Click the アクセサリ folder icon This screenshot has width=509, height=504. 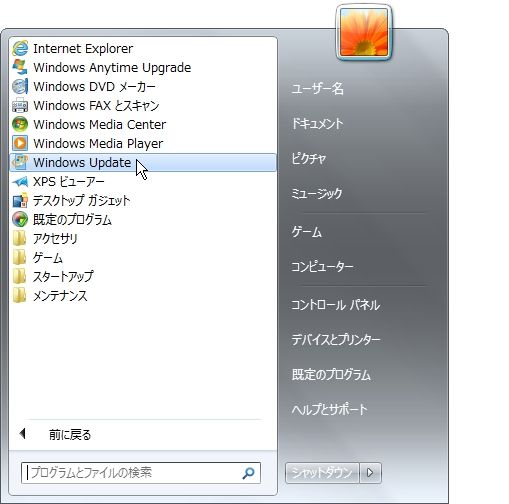pos(20,239)
